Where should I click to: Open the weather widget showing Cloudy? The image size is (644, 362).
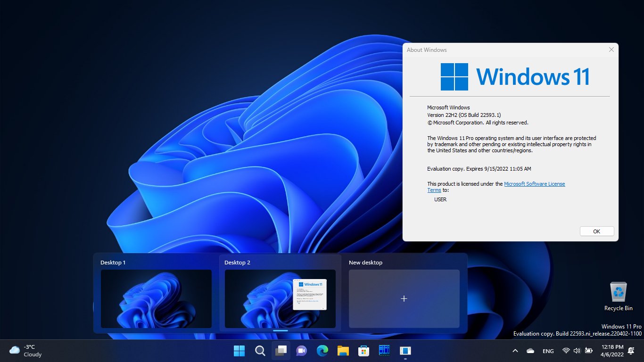(25, 351)
